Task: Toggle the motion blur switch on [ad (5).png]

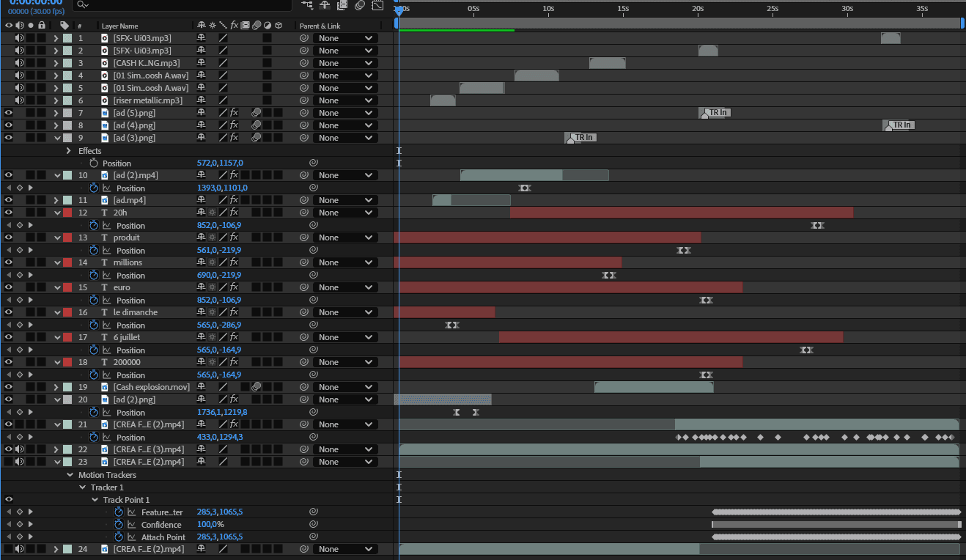Action: pyautogui.click(x=256, y=113)
